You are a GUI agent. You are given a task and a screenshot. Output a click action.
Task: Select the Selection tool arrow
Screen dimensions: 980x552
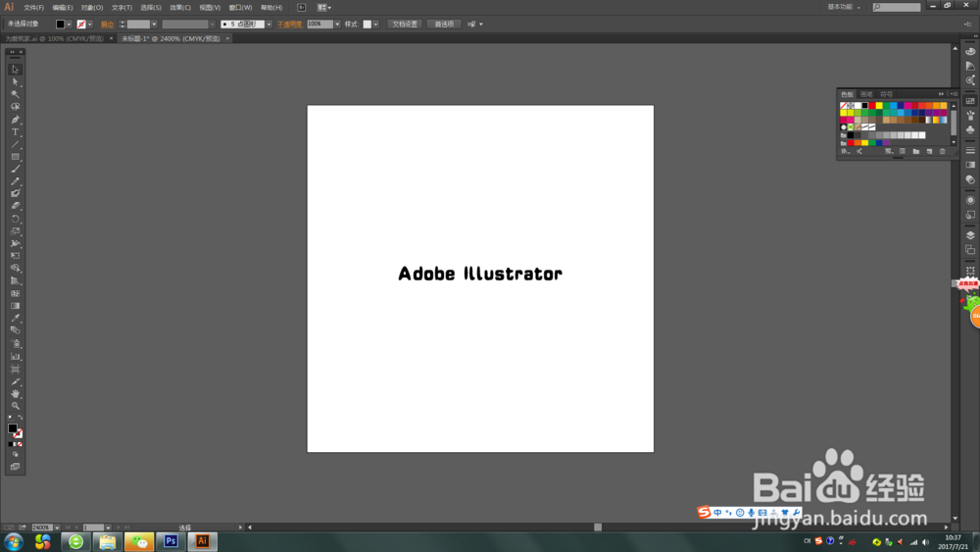[x=15, y=70]
